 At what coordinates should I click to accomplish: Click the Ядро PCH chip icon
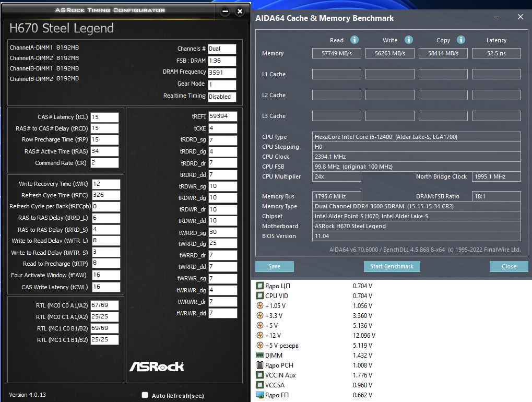(260, 365)
